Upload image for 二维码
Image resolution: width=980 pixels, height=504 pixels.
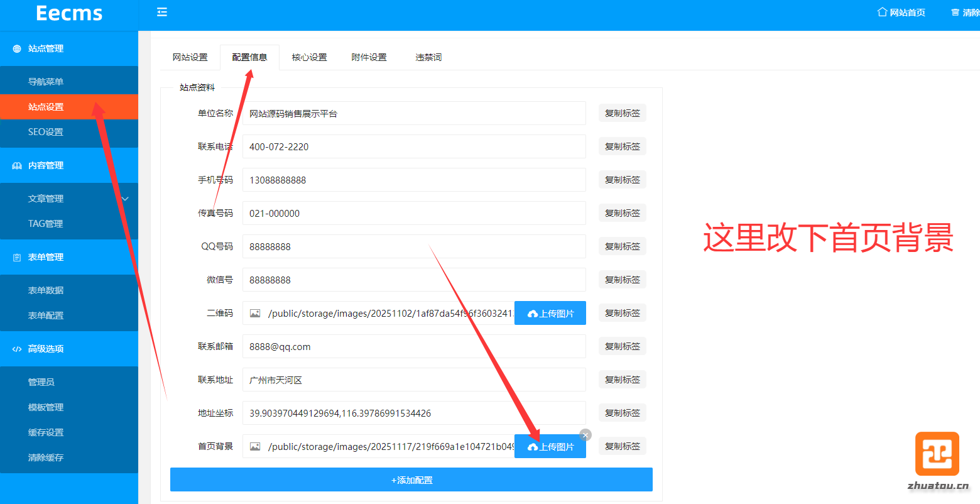(550, 313)
